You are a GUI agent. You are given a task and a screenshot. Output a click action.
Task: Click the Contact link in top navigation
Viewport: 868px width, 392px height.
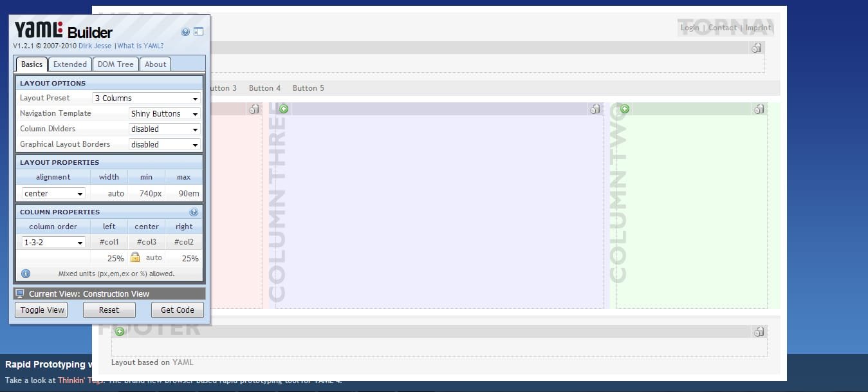click(x=723, y=28)
